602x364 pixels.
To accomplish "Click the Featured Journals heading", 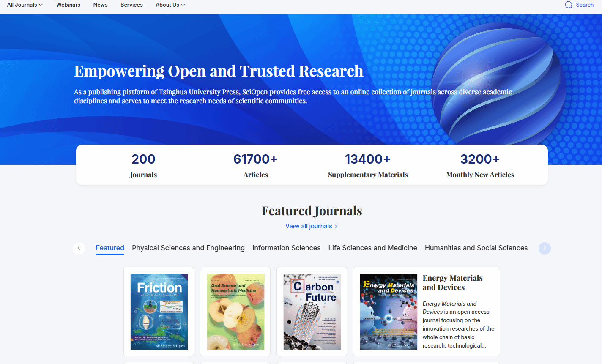I will tap(312, 211).
